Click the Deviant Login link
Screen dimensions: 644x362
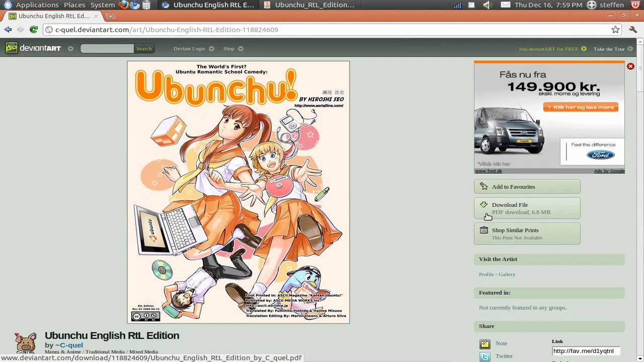click(x=189, y=49)
